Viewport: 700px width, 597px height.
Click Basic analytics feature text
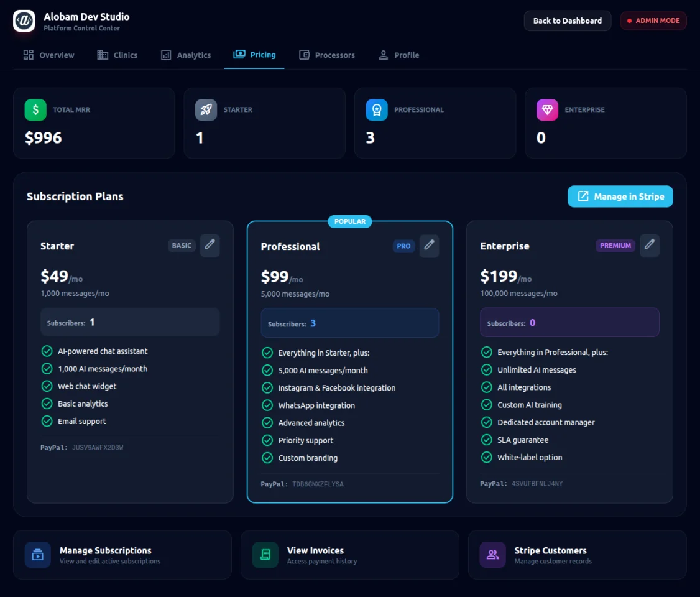(x=83, y=404)
